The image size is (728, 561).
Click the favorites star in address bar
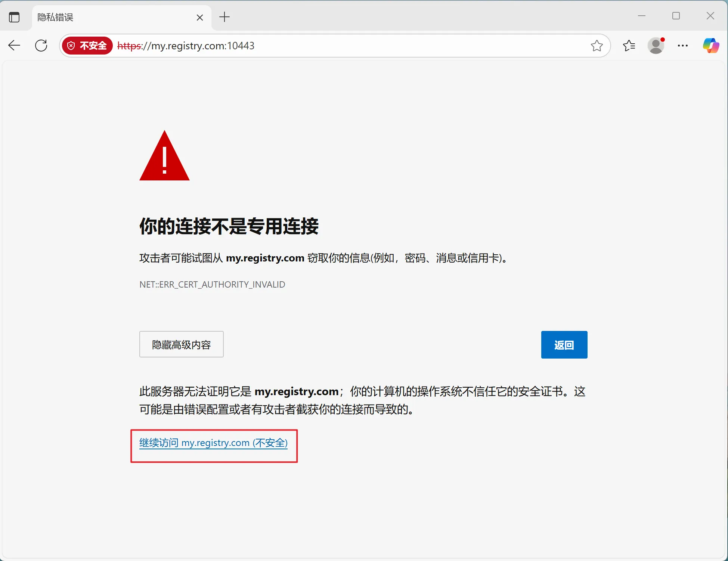coord(597,46)
